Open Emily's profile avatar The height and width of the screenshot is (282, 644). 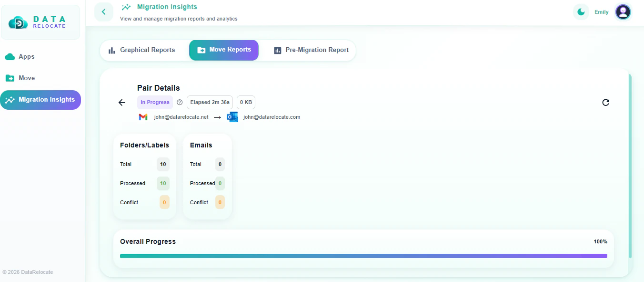click(x=623, y=12)
